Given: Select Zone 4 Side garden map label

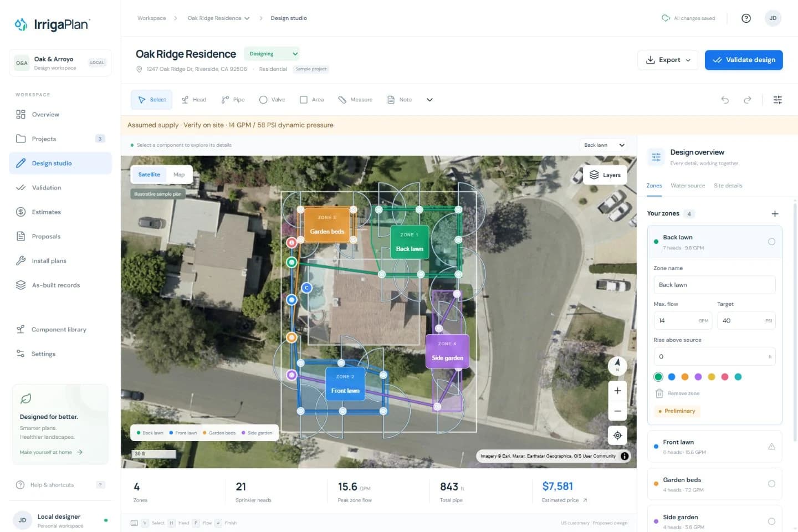Looking at the screenshot, I should (x=447, y=351).
